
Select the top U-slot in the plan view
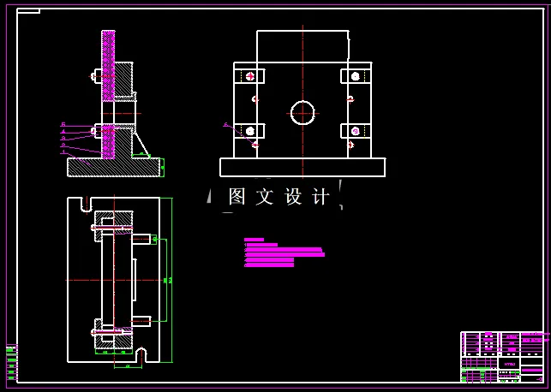click(87, 205)
